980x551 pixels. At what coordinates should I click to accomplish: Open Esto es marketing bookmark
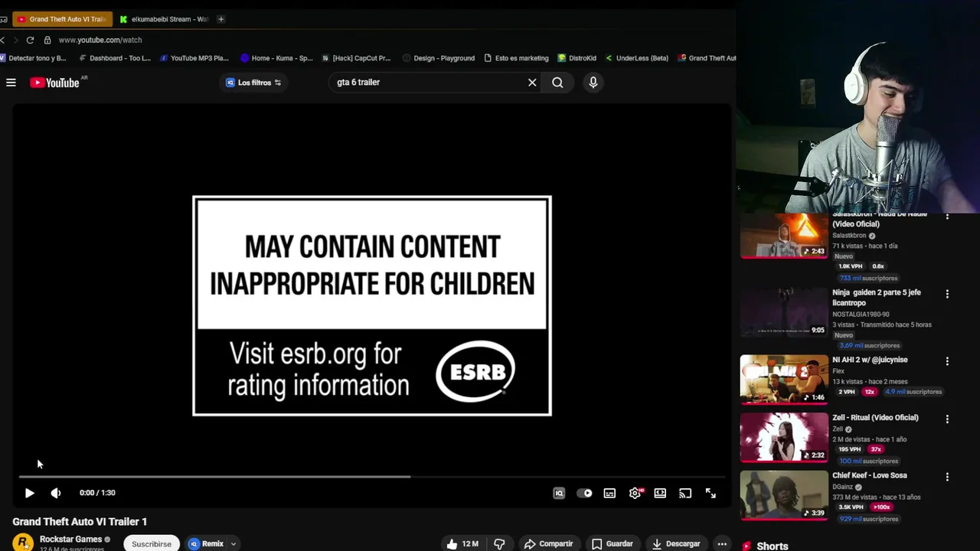(516, 58)
